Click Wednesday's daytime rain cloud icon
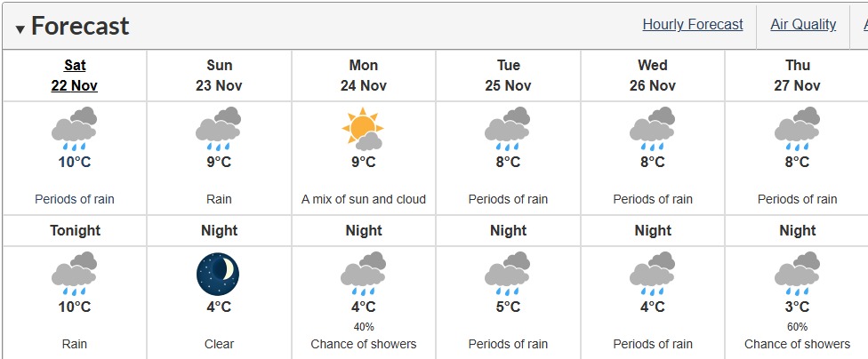Image resolution: width=868 pixels, height=359 pixels. coord(652,129)
